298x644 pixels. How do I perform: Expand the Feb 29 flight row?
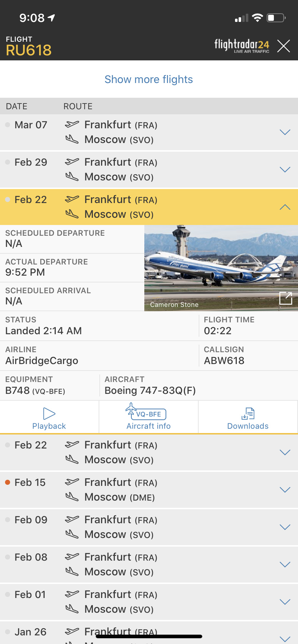[x=285, y=170]
